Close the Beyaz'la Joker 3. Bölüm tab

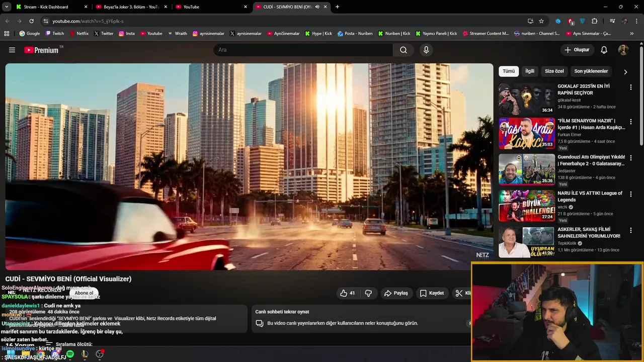click(x=166, y=7)
